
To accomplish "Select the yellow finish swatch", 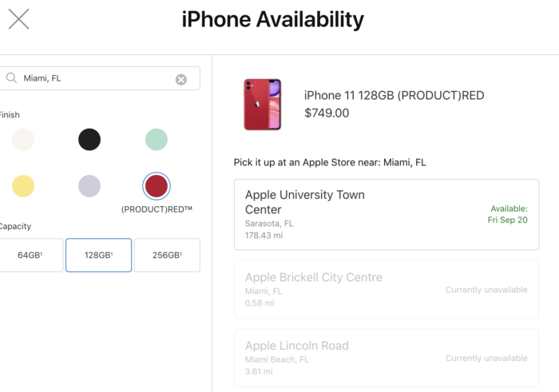I will tap(23, 186).
